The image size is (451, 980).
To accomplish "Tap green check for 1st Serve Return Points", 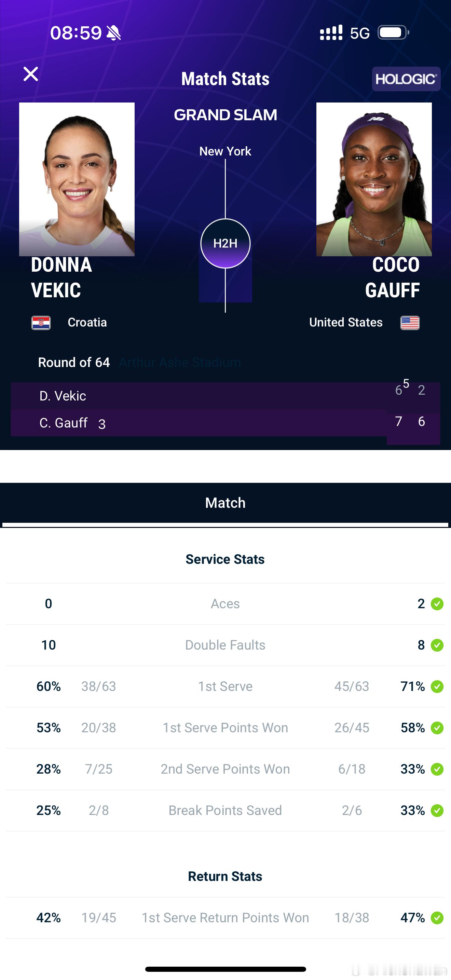I will point(437,917).
